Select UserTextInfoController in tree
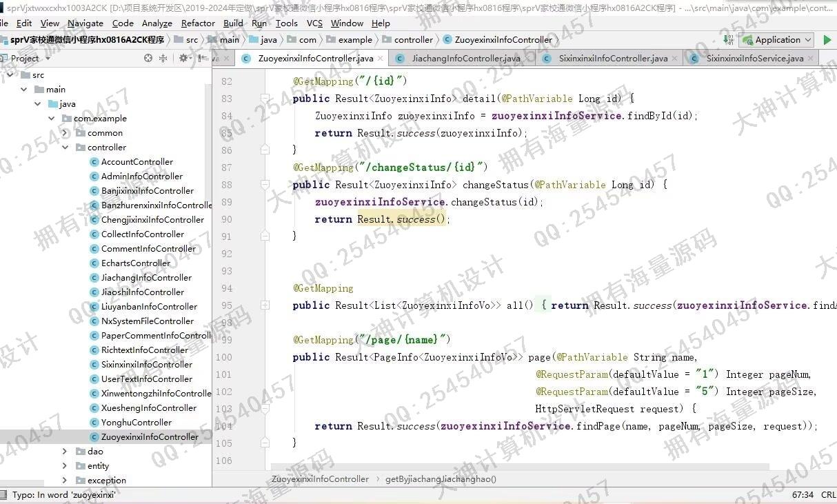 (x=147, y=379)
